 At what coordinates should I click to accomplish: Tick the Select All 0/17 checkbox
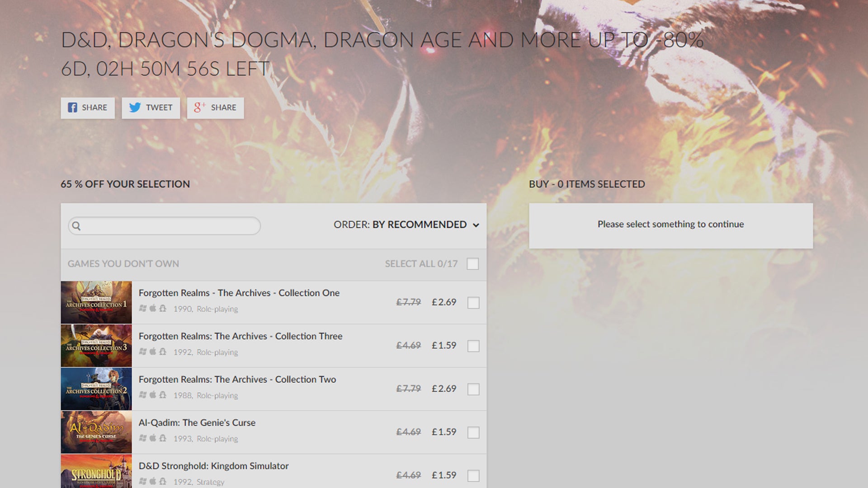(473, 264)
